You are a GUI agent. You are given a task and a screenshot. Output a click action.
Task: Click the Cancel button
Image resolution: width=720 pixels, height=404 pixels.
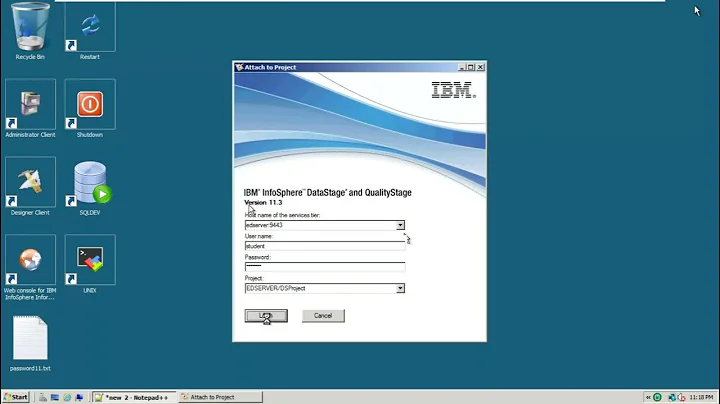tap(323, 316)
